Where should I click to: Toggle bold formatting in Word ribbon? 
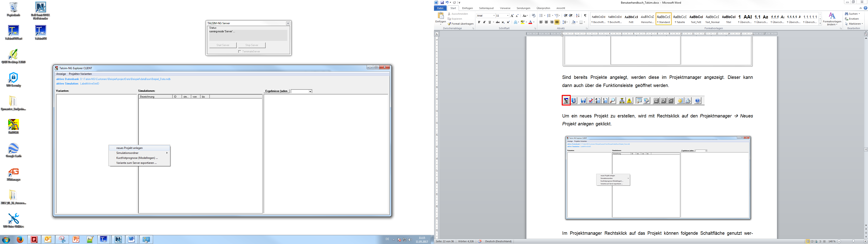(479, 22)
